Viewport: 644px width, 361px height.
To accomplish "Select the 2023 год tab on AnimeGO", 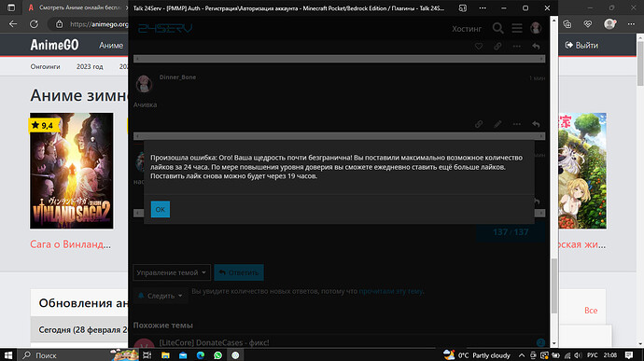I will [90, 66].
